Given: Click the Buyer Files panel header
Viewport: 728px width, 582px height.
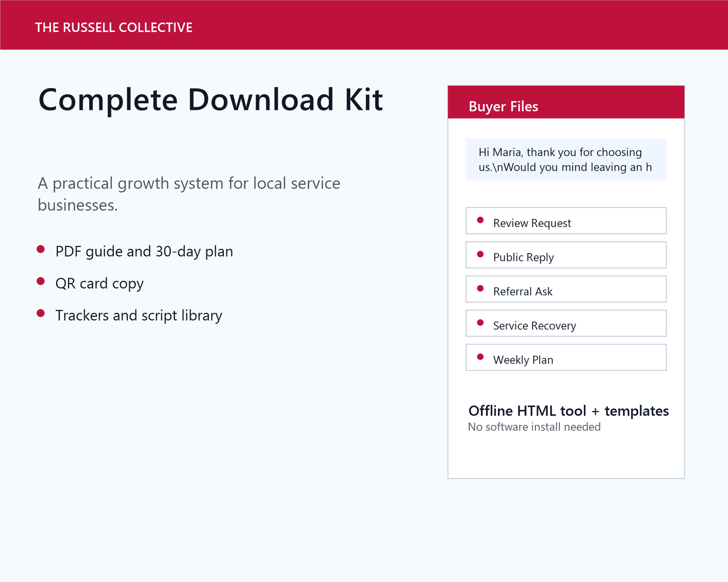Looking at the screenshot, I should [566, 102].
